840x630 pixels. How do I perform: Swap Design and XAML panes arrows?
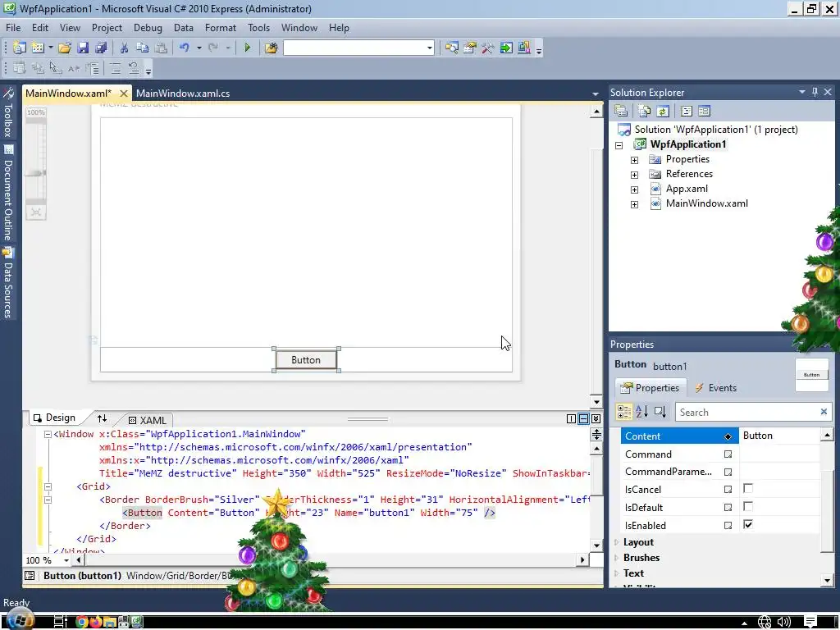pyautogui.click(x=102, y=418)
